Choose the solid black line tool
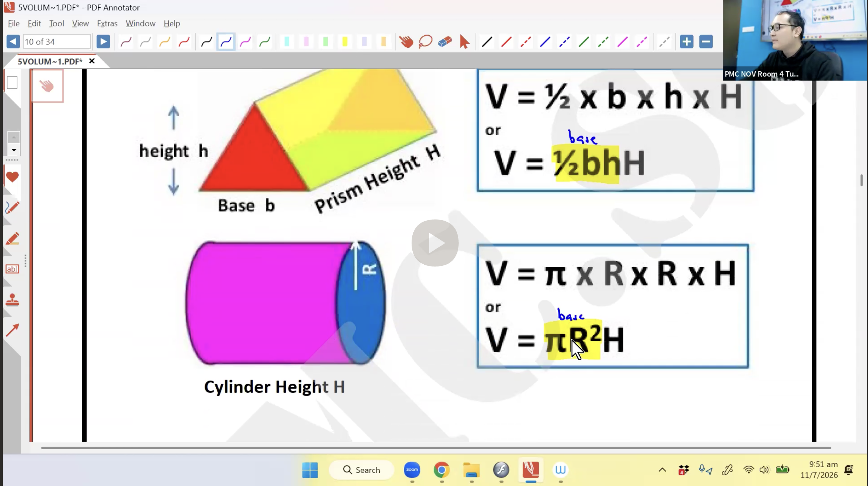Image resolution: width=868 pixels, height=486 pixels. pyautogui.click(x=487, y=42)
